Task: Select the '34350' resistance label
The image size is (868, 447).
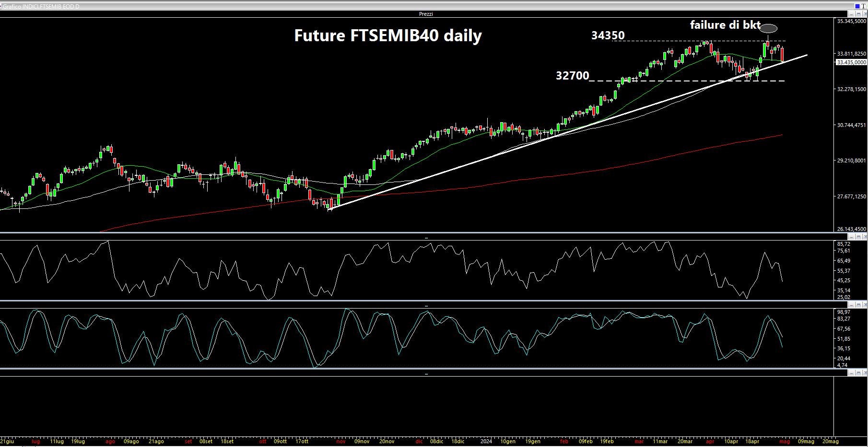Action: tap(608, 35)
